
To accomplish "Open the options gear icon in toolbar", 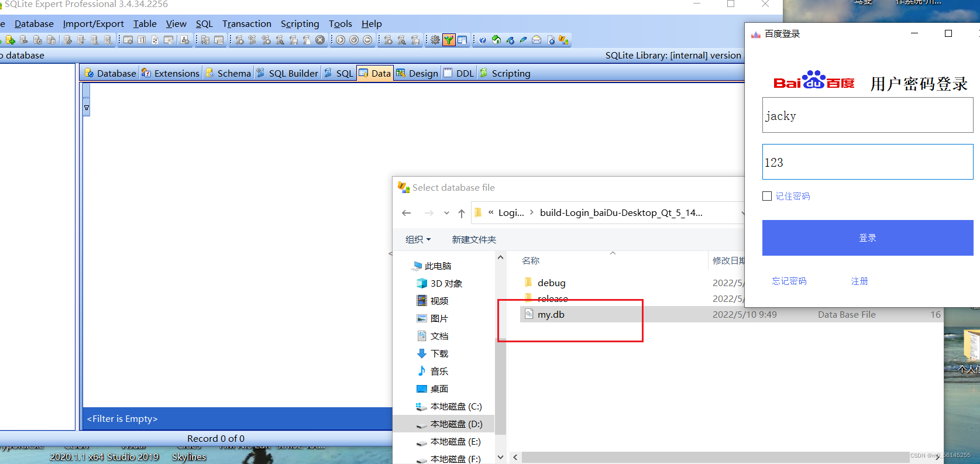I will (x=435, y=40).
